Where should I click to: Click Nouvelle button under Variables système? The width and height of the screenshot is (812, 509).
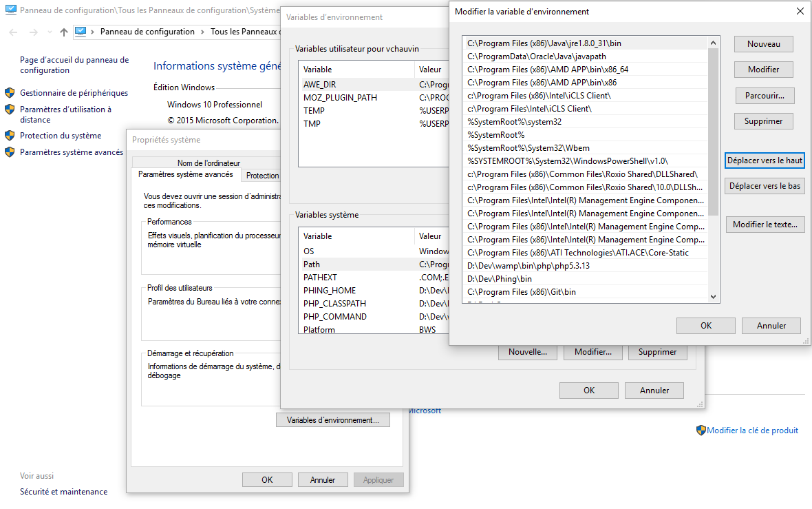tap(528, 352)
